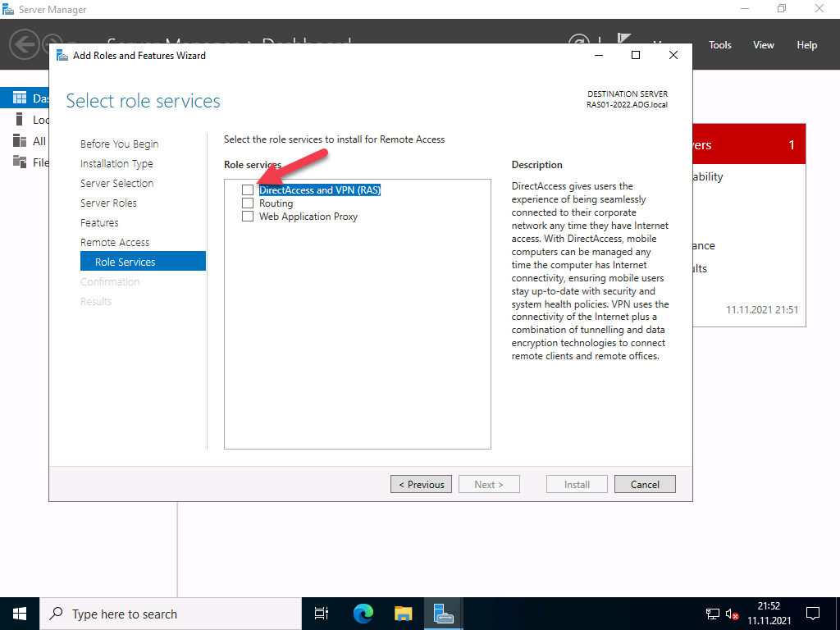Screen dimensions: 840x630
Task: Open the Before You Begin wizard step
Action: [x=120, y=144]
